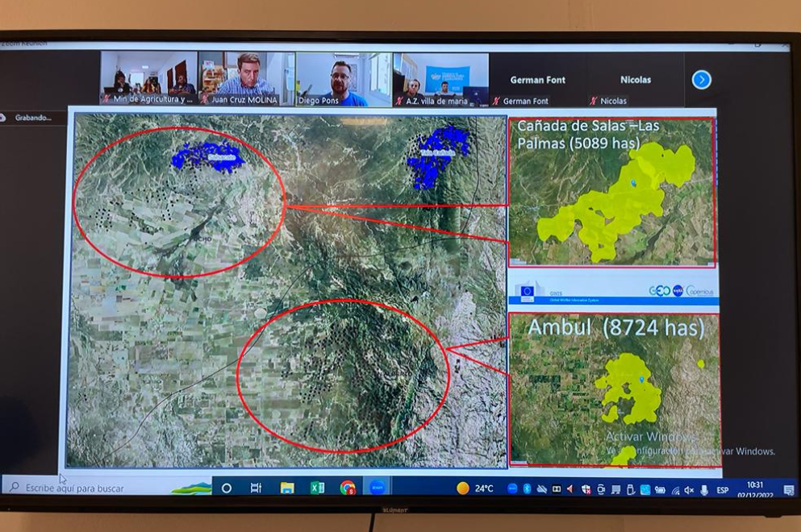Open the weather widget showing 24°C
This screenshot has width=801, height=532.
tap(475, 488)
